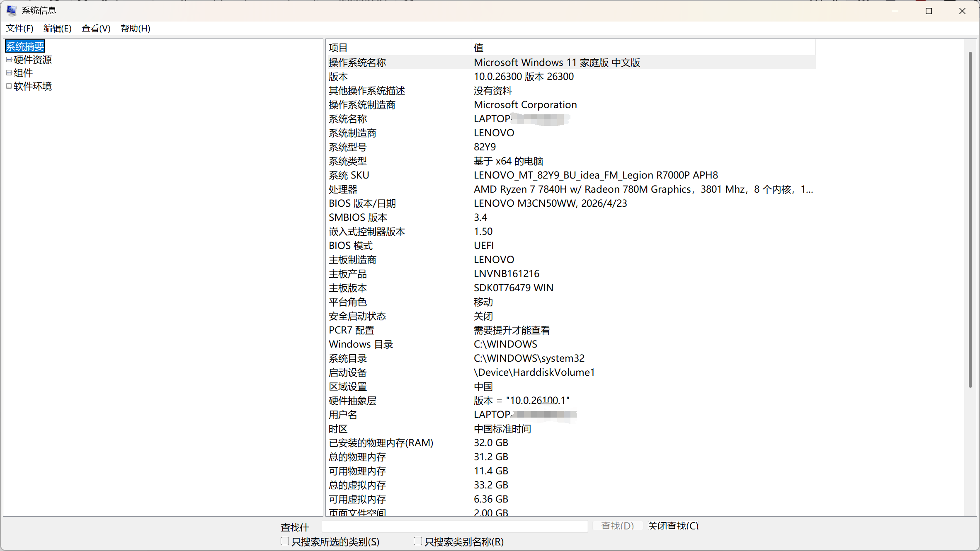This screenshot has height=551, width=980.
Task: Click the 查找(D) button
Action: point(617,526)
